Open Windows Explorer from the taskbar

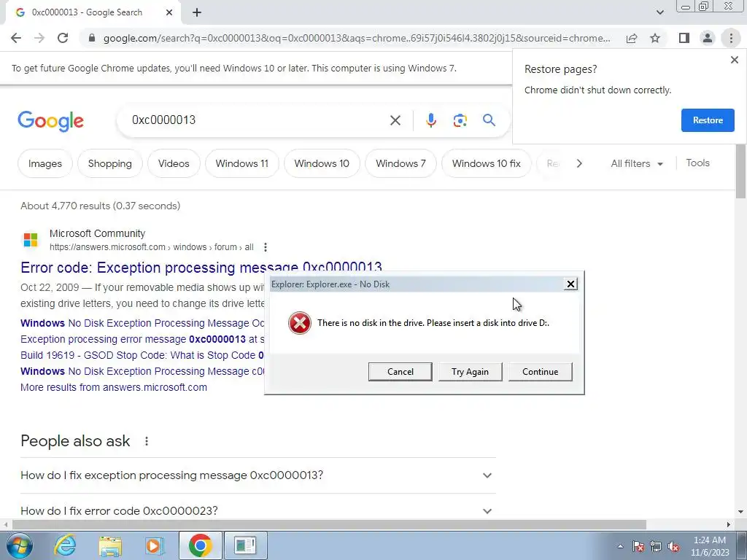coord(110,545)
